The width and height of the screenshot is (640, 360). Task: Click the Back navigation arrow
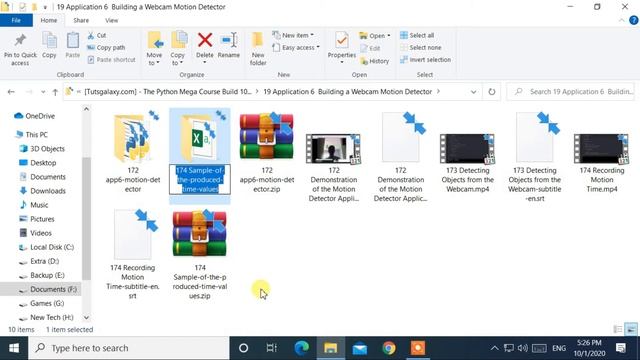pyautogui.click(x=11, y=92)
